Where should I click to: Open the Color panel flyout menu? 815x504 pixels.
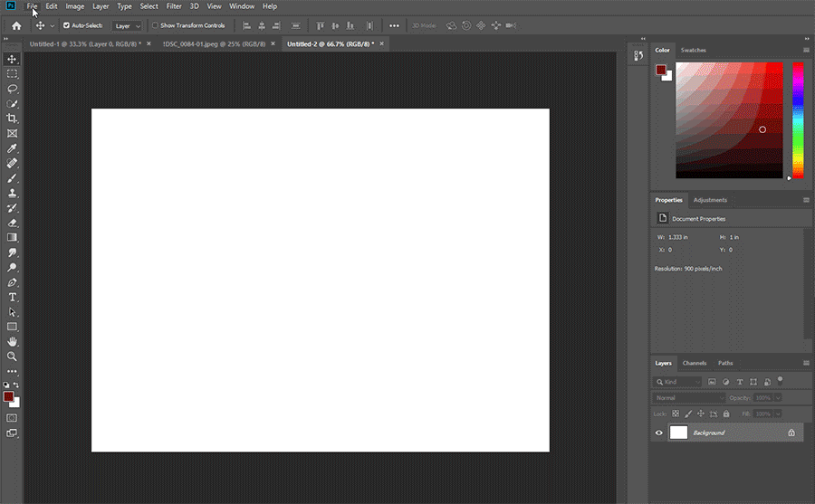tap(806, 51)
